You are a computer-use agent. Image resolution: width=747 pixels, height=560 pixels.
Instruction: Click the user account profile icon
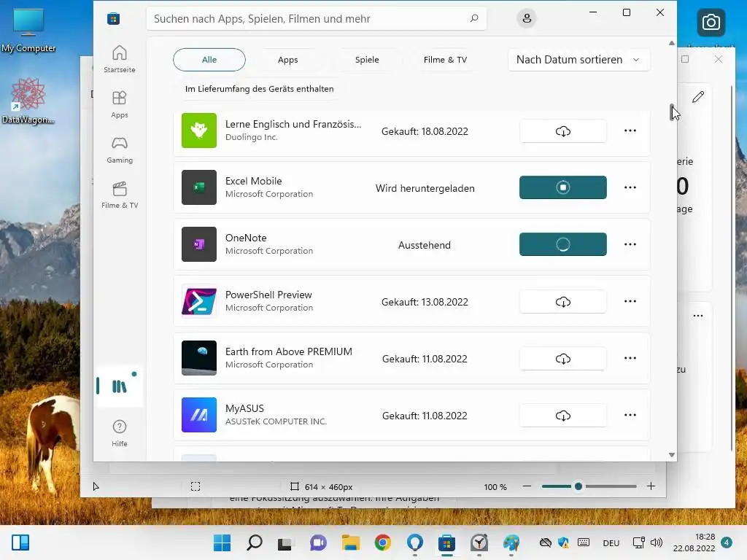(527, 18)
